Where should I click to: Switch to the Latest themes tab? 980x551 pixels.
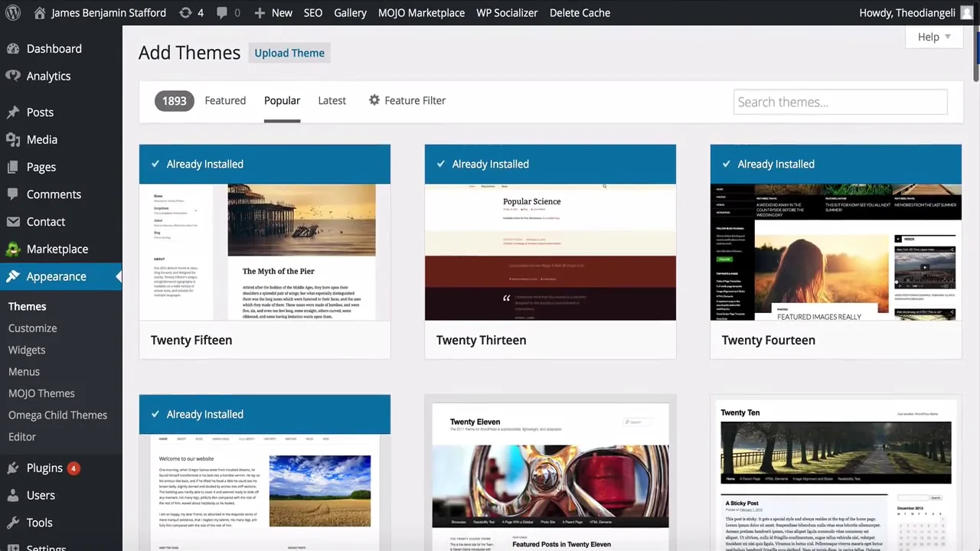332,100
